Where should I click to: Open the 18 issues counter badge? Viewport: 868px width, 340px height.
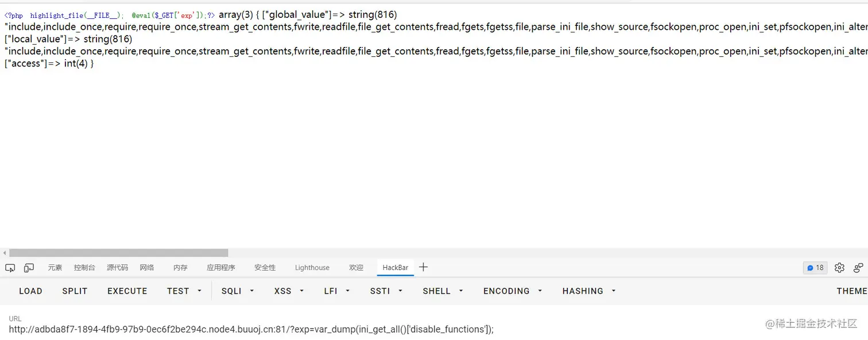(x=815, y=268)
